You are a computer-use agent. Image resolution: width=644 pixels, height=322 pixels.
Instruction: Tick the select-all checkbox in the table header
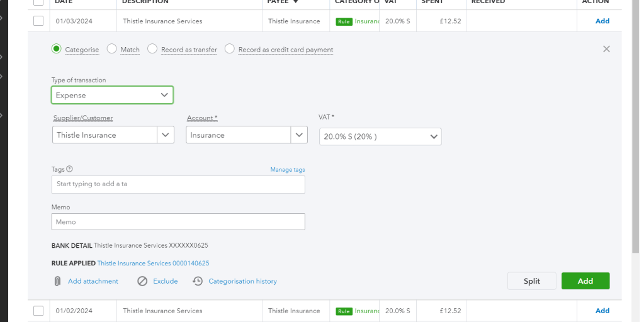[38, 2]
